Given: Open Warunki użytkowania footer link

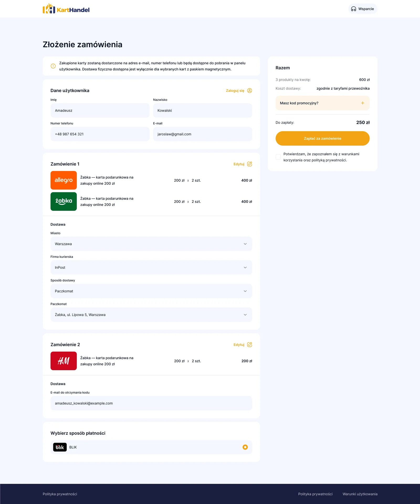Looking at the screenshot, I should 360,494.
